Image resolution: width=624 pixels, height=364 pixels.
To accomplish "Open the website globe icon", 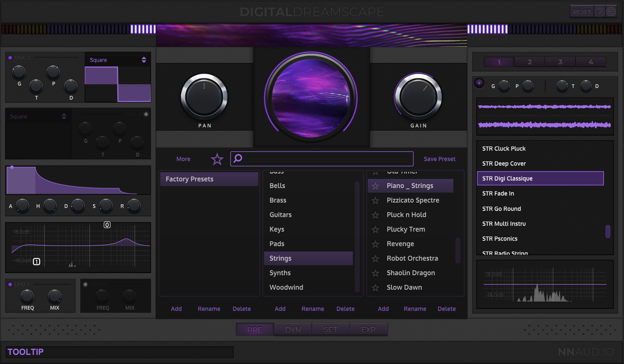I will 611,12.
